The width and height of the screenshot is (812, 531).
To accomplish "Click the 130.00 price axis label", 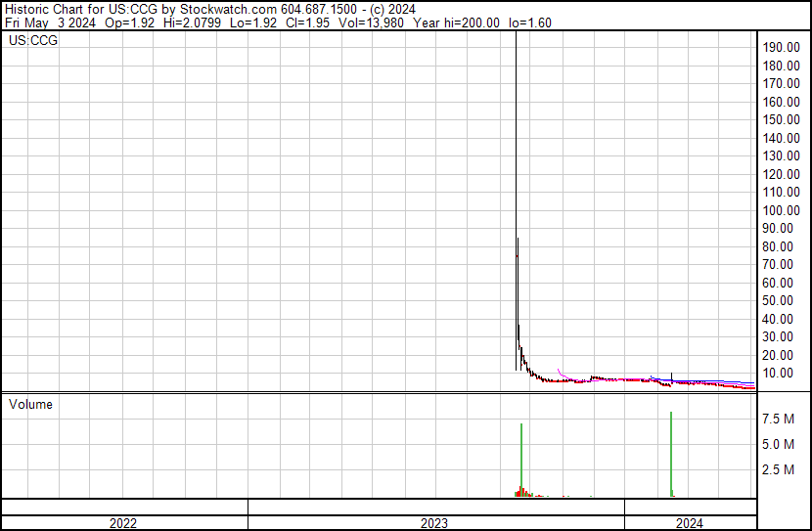I will tap(781, 155).
